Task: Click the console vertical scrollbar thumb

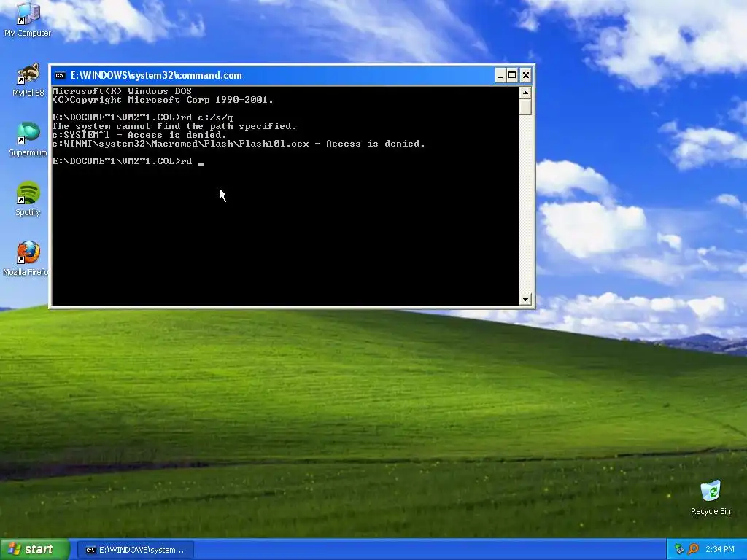Action: click(525, 106)
